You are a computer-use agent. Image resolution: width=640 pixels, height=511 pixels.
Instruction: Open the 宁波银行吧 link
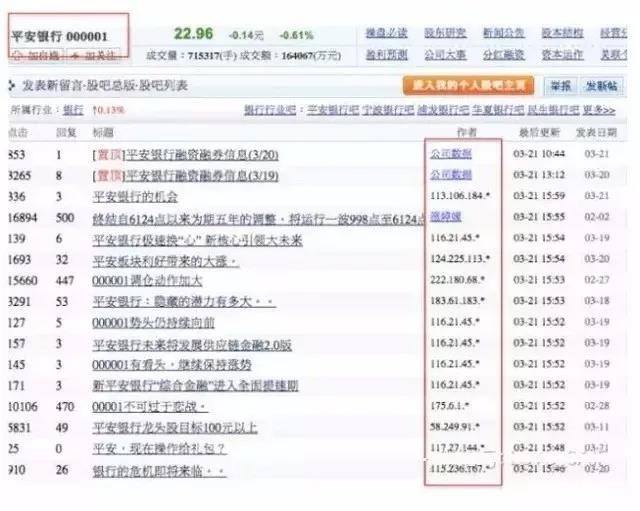click(388, 110)
